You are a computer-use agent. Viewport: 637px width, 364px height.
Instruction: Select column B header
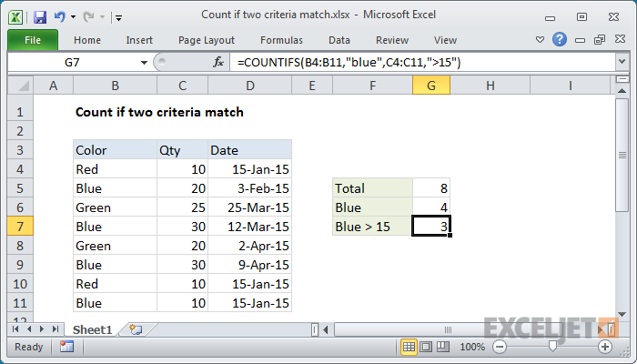pyautogui.click(x=115, y=86)
